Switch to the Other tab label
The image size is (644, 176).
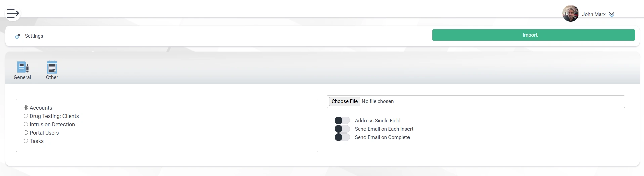point(52,77)
